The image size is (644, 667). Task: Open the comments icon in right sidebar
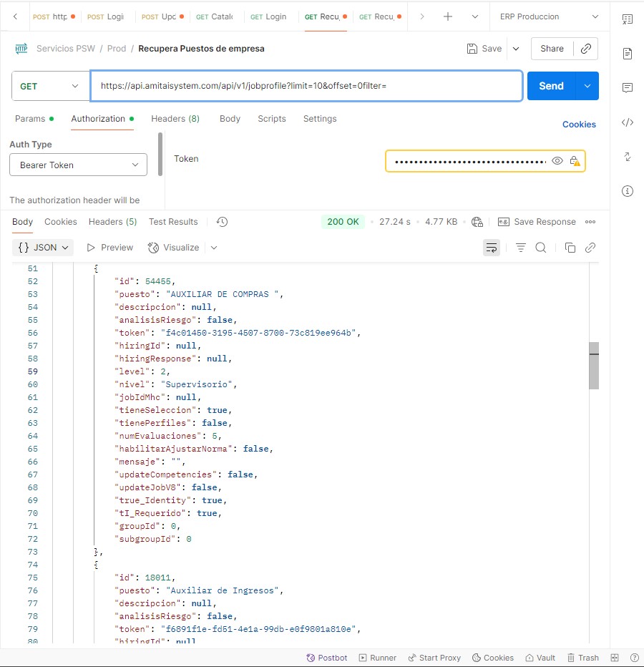[x=628, y=88]
